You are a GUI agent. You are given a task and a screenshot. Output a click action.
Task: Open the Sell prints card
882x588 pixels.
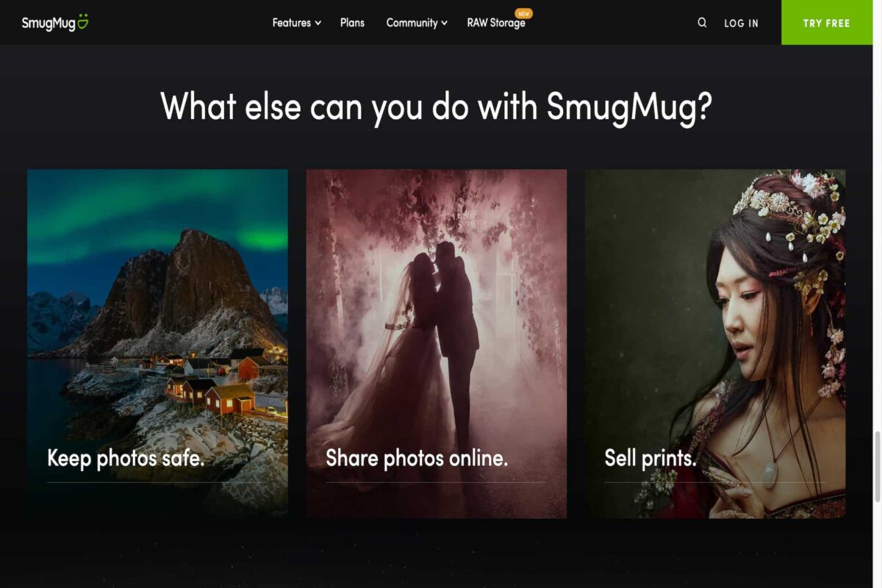tap(715, 343)
